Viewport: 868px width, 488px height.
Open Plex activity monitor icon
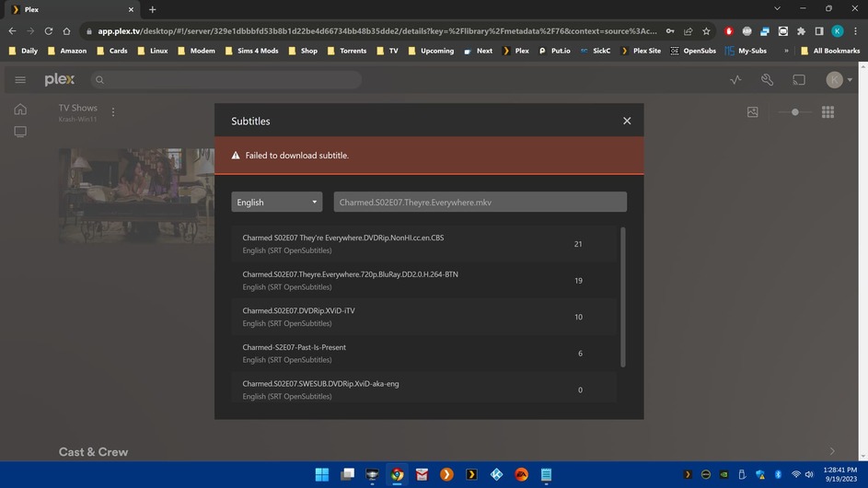tap(735, 80)
